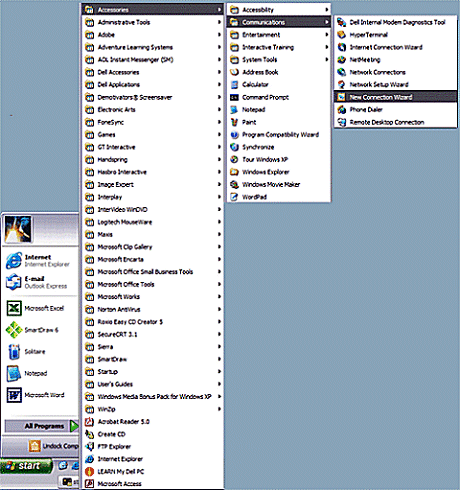This screenshot has height=490, width=460.
Task: Click the Network Setup Wizard icon
Action: [341, 85]
